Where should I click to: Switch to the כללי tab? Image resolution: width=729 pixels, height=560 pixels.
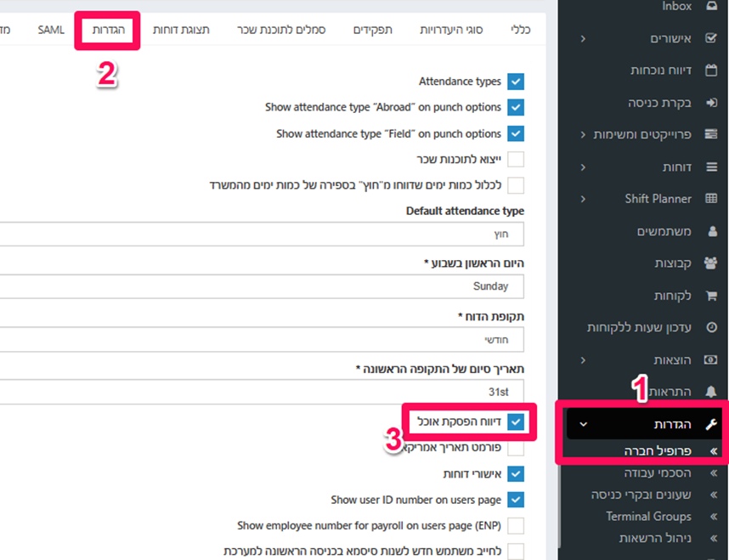[x=521, y=30]
